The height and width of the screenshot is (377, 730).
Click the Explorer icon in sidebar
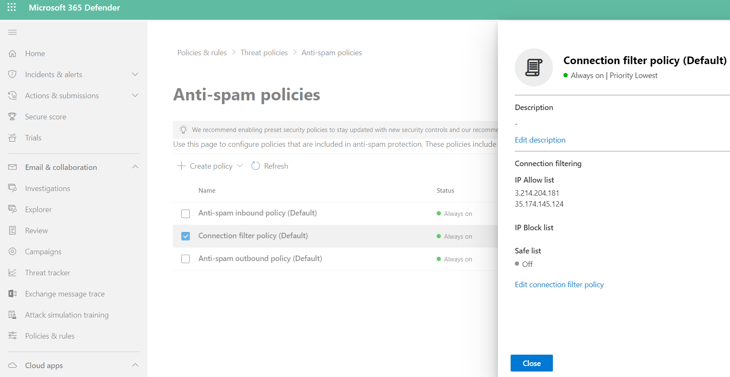point(13,209)
